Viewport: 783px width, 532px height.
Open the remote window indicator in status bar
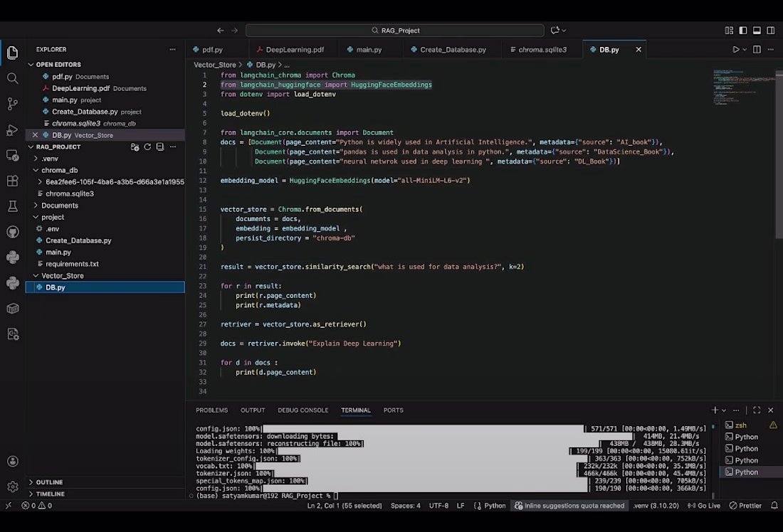click(9, 506)
